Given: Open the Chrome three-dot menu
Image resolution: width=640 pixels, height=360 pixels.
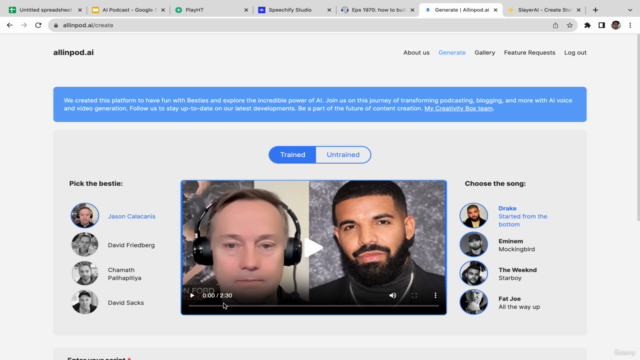Looking at the screenshot, I should [630, 25].
